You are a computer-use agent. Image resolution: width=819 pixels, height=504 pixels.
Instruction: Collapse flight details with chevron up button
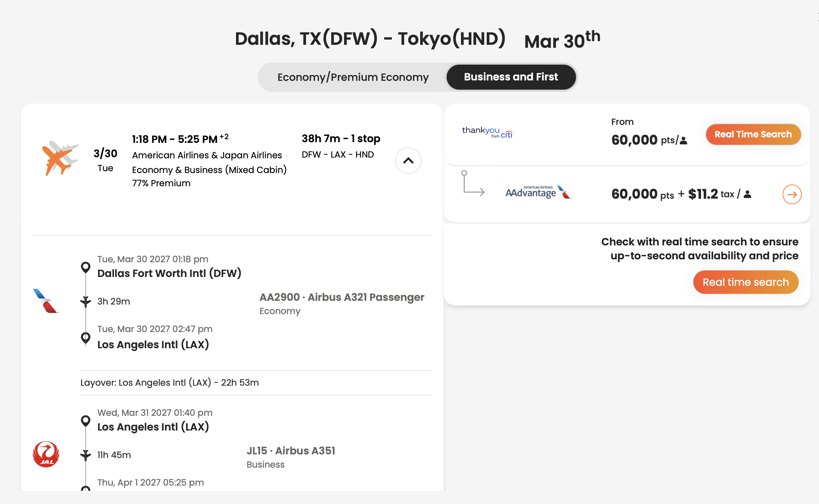click(x=408, y=161)
